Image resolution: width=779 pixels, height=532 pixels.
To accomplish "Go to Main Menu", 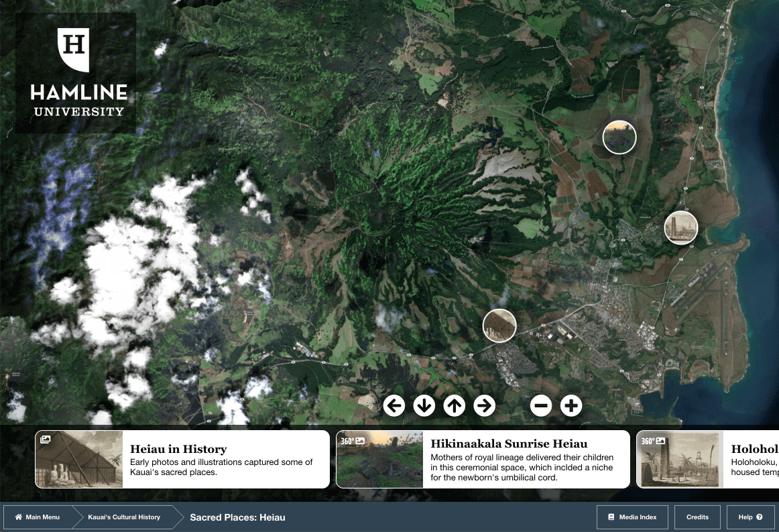I will [38, 517].
